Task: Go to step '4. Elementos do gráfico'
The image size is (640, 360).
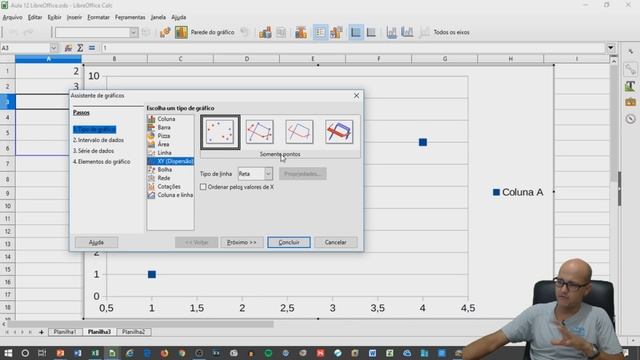Action: (x=102, y=162)
